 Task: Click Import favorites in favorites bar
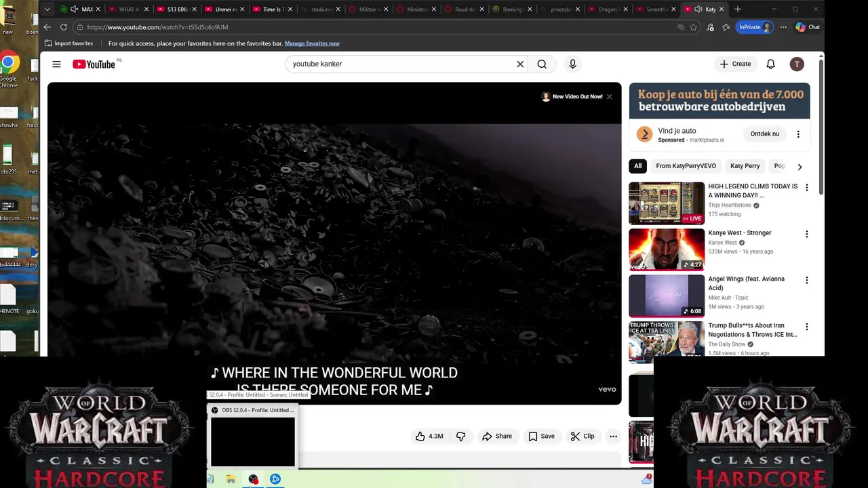[68, 43]
